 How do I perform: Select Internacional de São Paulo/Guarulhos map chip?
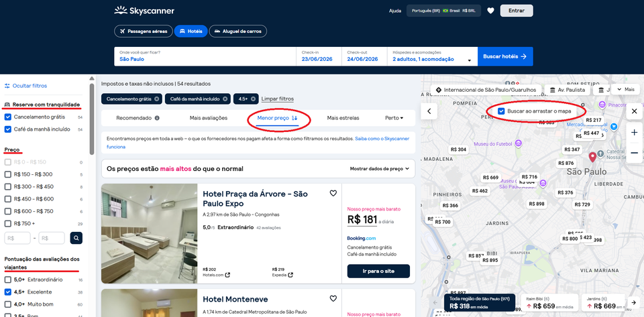coord(486,90)
